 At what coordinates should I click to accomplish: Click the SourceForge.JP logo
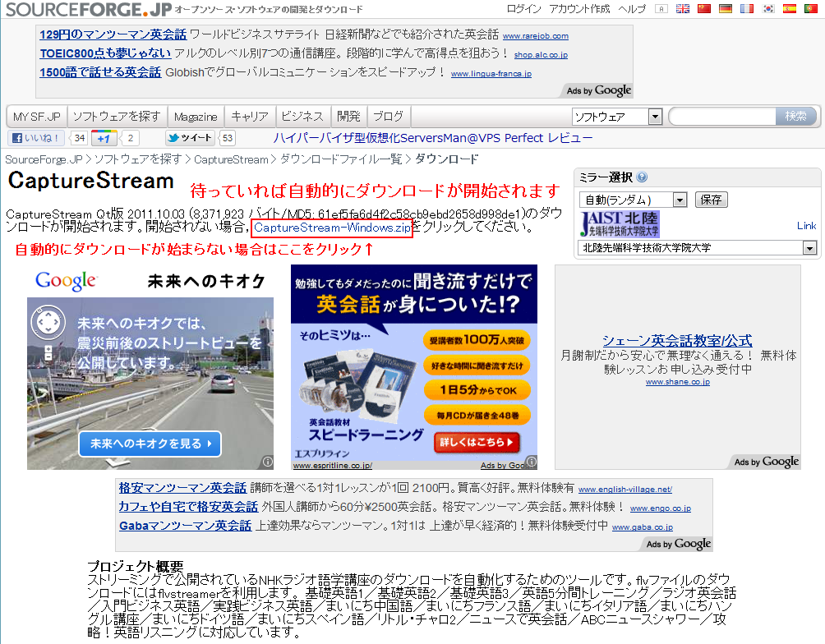pos(89,9)
